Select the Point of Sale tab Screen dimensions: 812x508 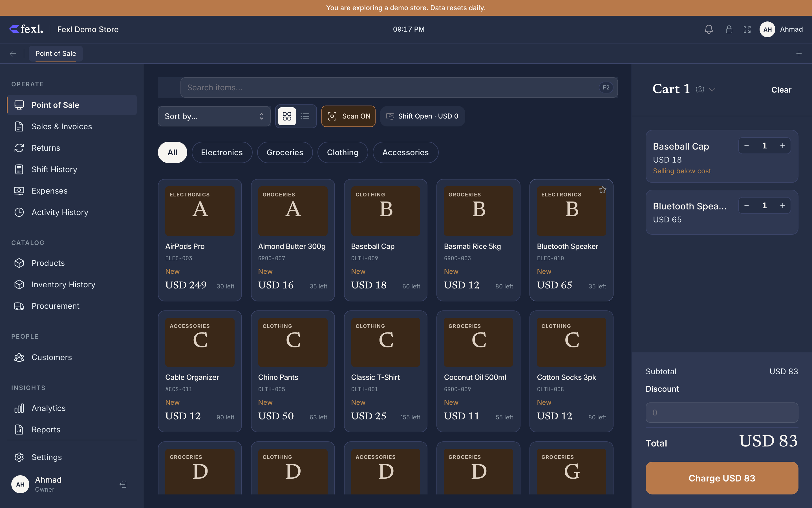click(x=56, y=54)
